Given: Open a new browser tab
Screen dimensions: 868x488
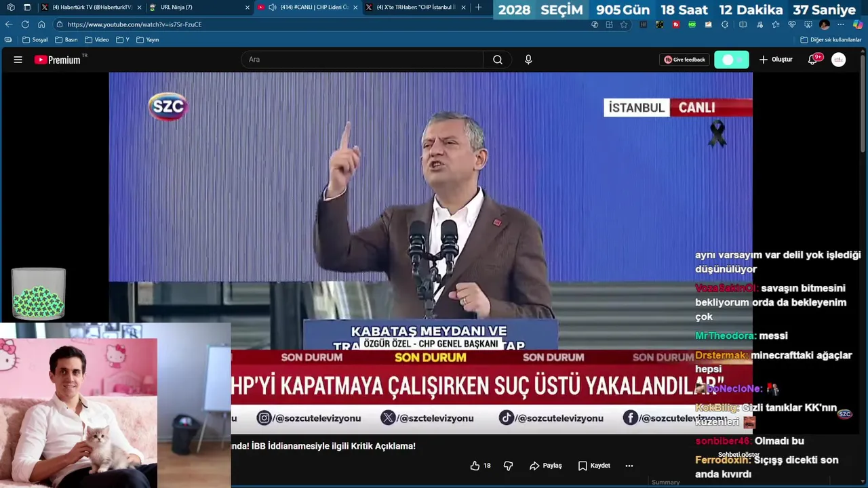Looking at the screenshot, I should click(x=479, y=7).
